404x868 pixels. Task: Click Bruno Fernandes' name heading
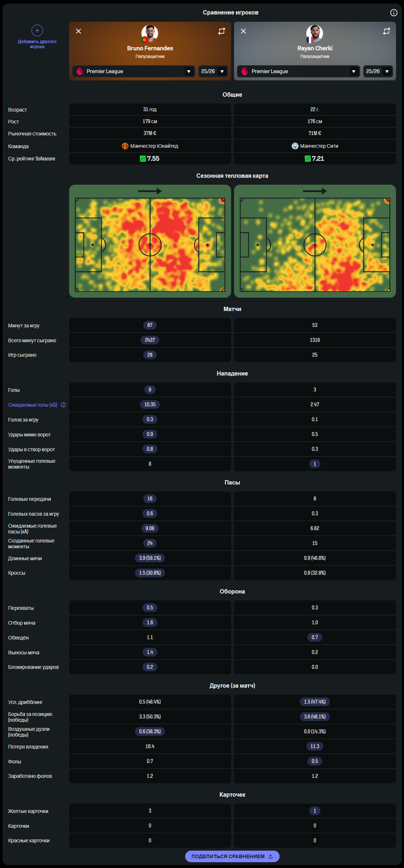(150, 48)
